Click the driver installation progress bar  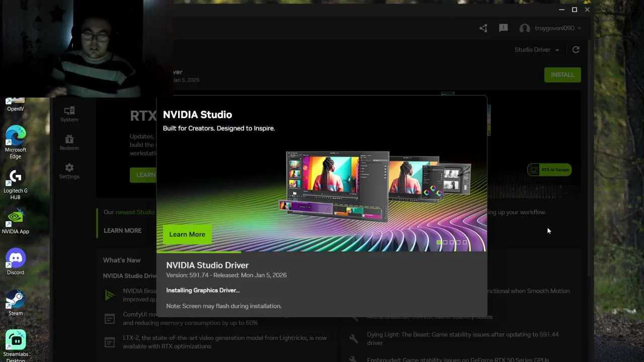click(x=321, y=252)
